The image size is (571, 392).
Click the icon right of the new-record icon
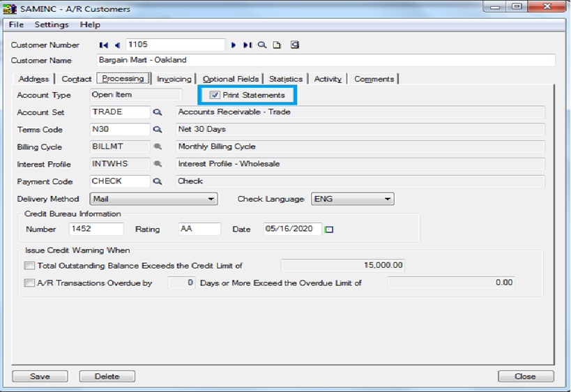[x=295, y=45]
